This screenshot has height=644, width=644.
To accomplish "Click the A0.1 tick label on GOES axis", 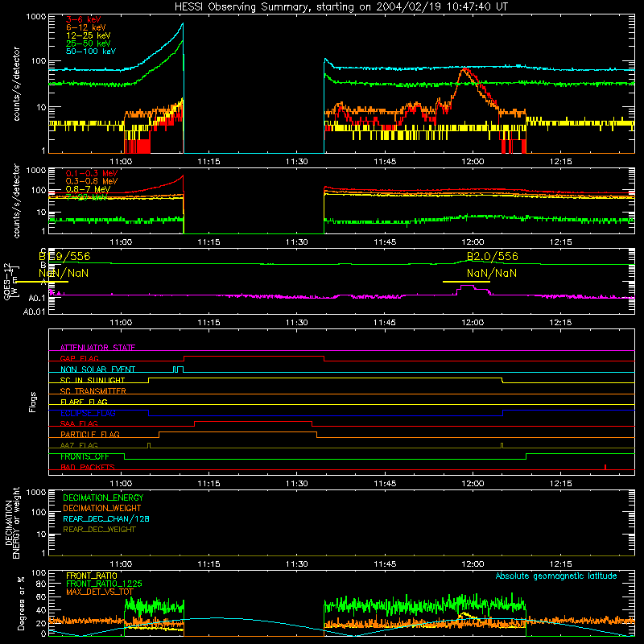I will (37, 299).
